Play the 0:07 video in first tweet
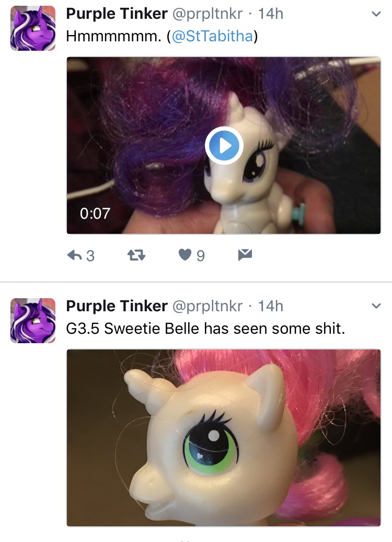The height and width of the screenshot is (542, 392). coord(224,145)
